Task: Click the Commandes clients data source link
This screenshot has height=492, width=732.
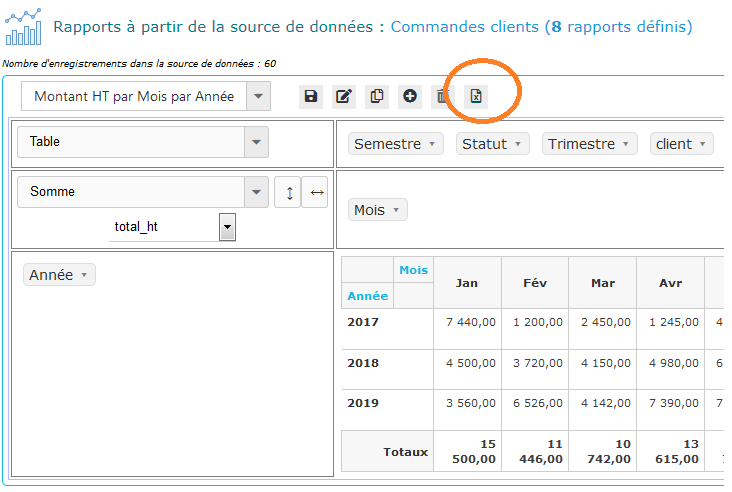Action: tap(464, 27)
